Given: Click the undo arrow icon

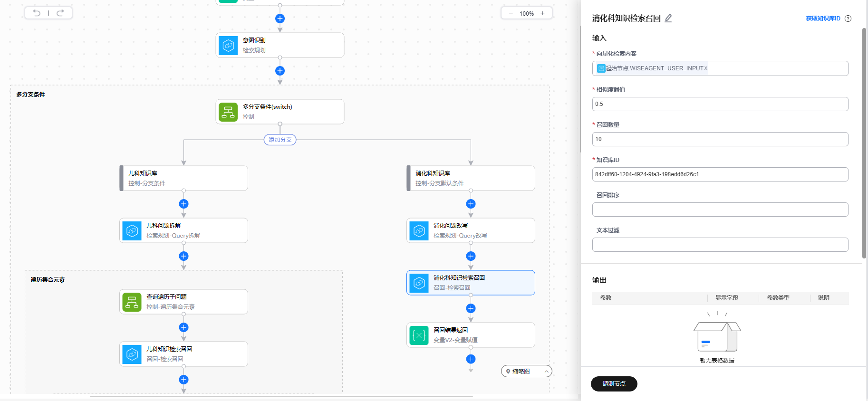Looking at the screenshot, I should pyautogui.click(x=37, y=13).
